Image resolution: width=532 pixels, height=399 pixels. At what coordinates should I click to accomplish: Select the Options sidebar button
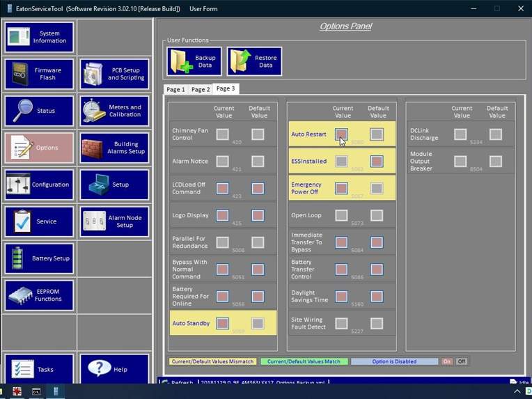pyautogui.click(x=39, y=148)
